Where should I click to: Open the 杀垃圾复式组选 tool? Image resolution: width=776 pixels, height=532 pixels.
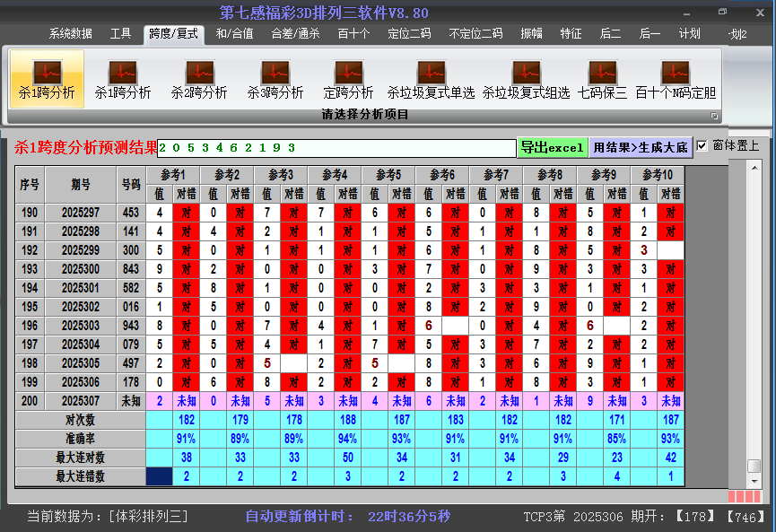pos(526,79)
